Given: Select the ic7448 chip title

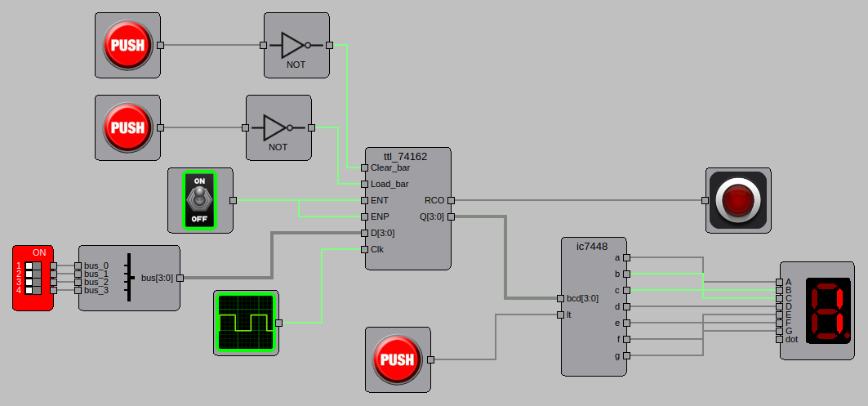Looking at the screenshot, I should (x=593, y=247).
